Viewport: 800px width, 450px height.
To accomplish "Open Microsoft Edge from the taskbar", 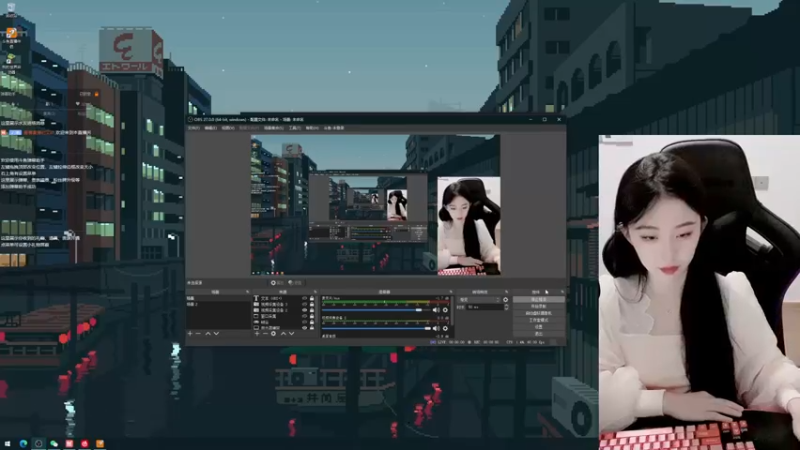I will pyautogui.click(x=23, y=444).
